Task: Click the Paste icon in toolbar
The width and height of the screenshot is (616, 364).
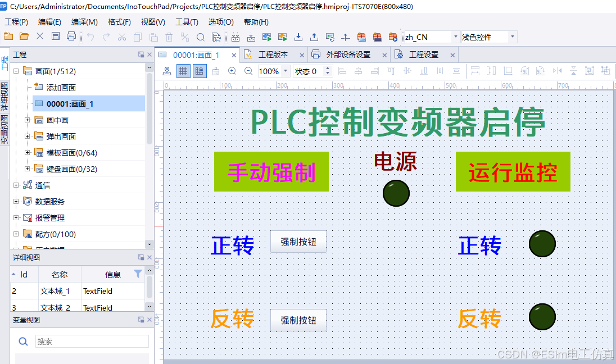Action: (153, 37)
